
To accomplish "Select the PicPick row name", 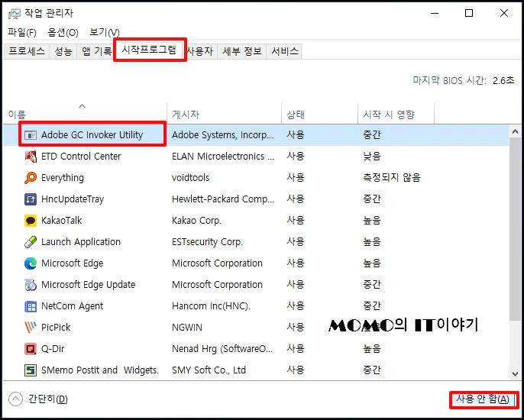I will (x=56, y=328).
